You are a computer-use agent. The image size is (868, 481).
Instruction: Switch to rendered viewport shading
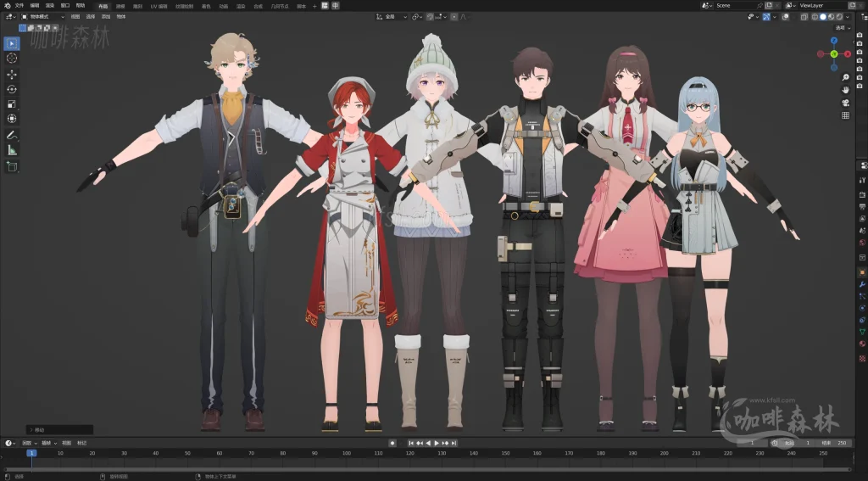tap(839, 17)
